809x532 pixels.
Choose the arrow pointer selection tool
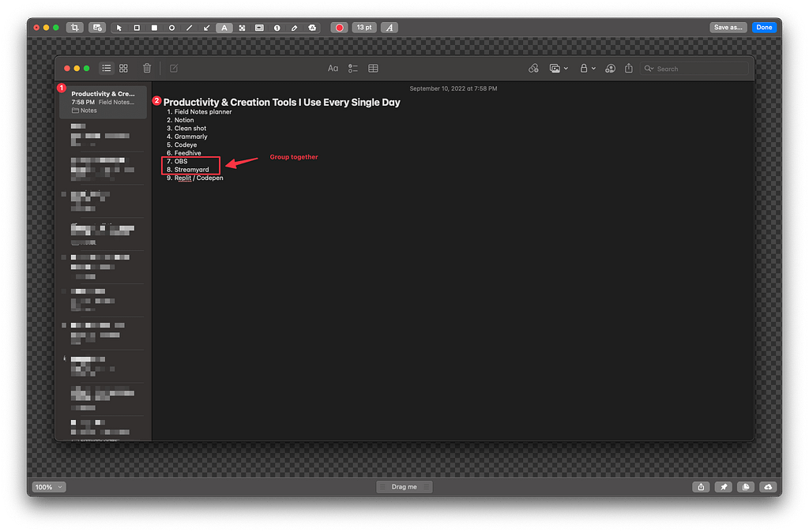(119, 28)
